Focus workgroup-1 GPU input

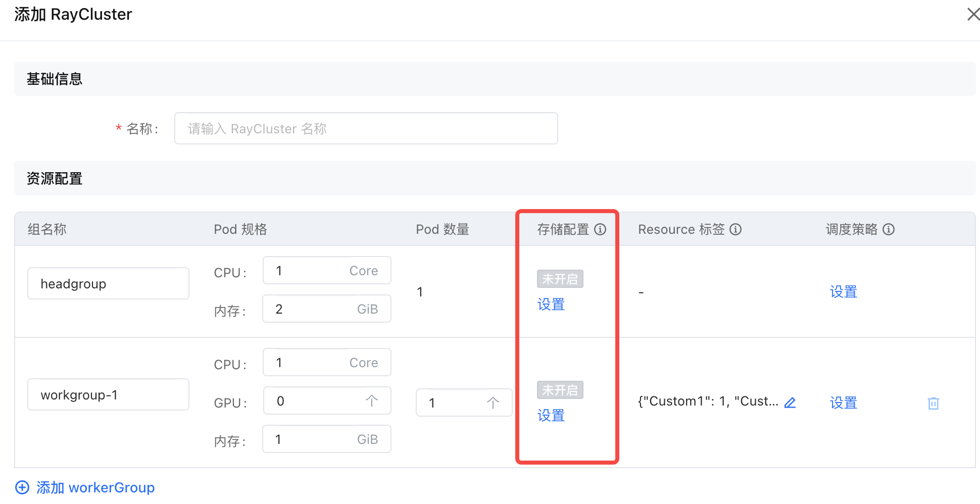click(327, 400)
